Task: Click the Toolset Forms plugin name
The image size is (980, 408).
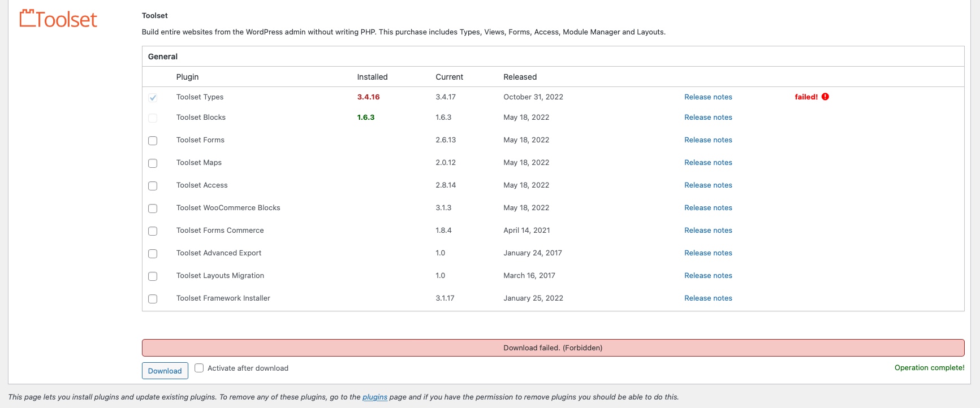Action: click(200, 140)
